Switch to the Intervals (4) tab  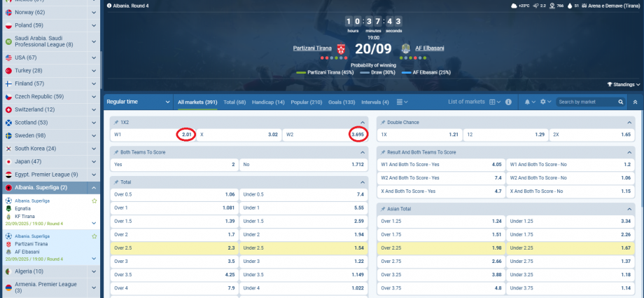(375, 102)
